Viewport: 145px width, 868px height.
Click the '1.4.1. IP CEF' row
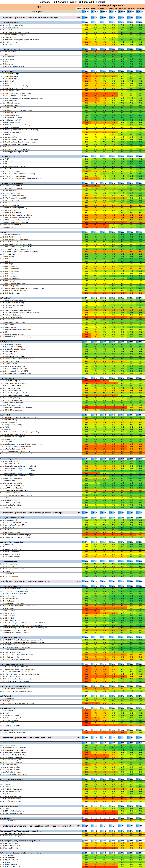38,159
